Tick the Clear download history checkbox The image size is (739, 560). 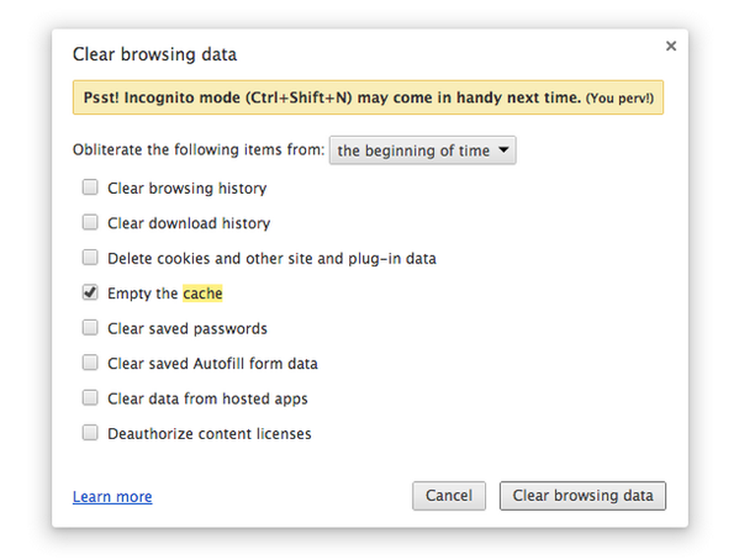[90, 223]
